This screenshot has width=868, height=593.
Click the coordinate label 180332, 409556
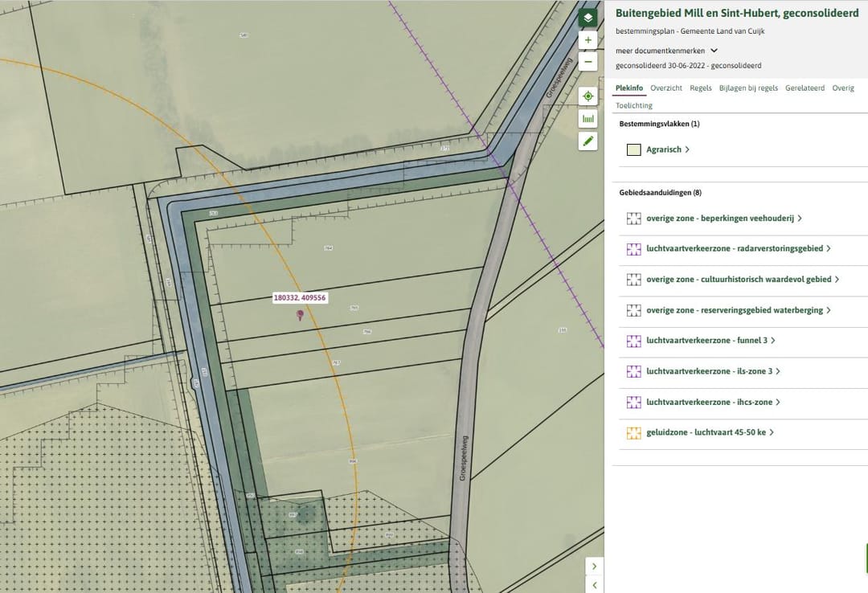coord(300,297)
